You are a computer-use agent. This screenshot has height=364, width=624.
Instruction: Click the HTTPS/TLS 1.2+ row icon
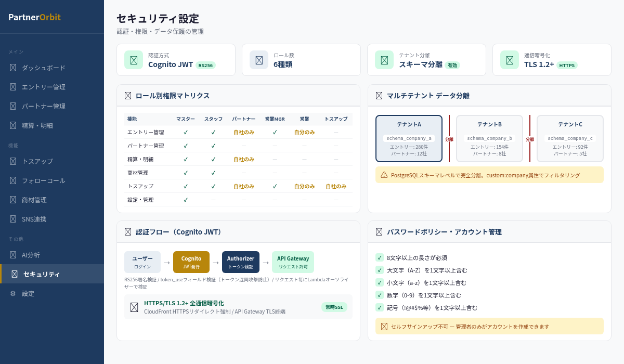point(134,307)
